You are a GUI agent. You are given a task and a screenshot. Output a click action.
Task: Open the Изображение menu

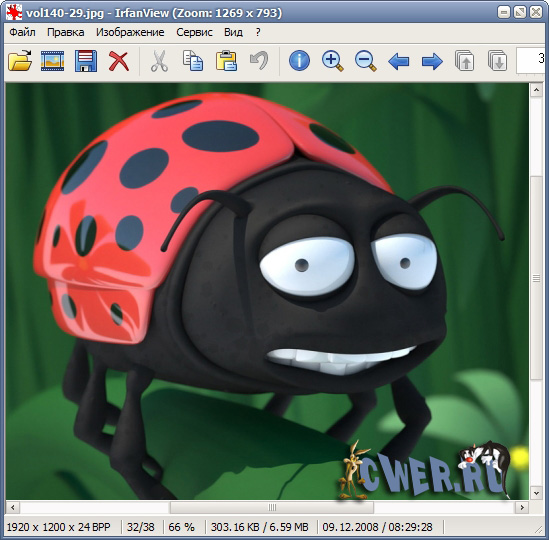(130, 32)
